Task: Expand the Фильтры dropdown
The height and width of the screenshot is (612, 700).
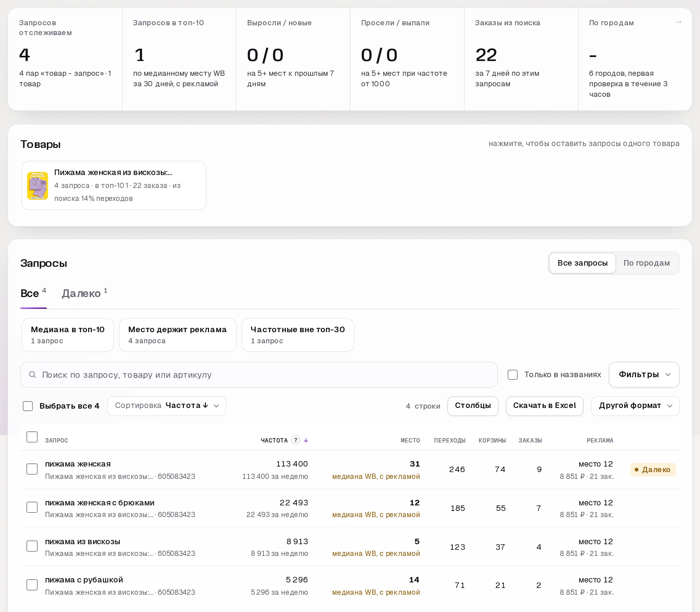Action: pyautogui.click(x=644, y=375)
